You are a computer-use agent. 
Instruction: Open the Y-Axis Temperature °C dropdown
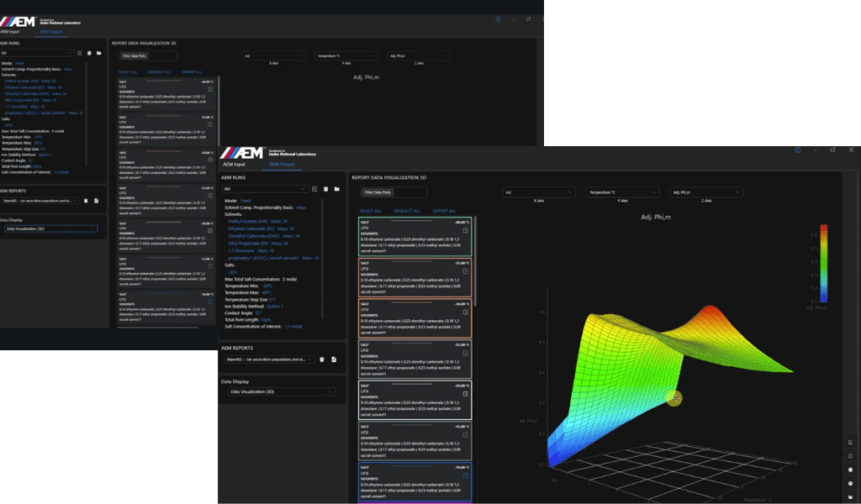(621, 192)
